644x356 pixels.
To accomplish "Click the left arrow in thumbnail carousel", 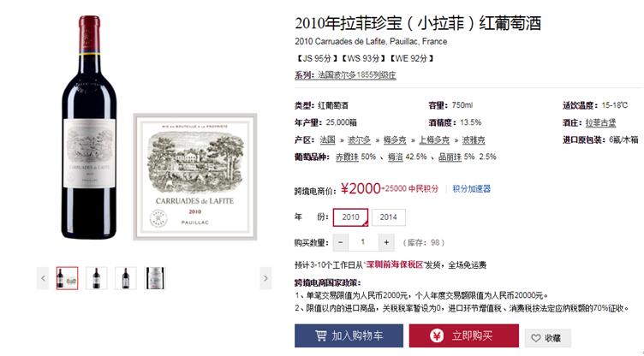I will (43, 278).
